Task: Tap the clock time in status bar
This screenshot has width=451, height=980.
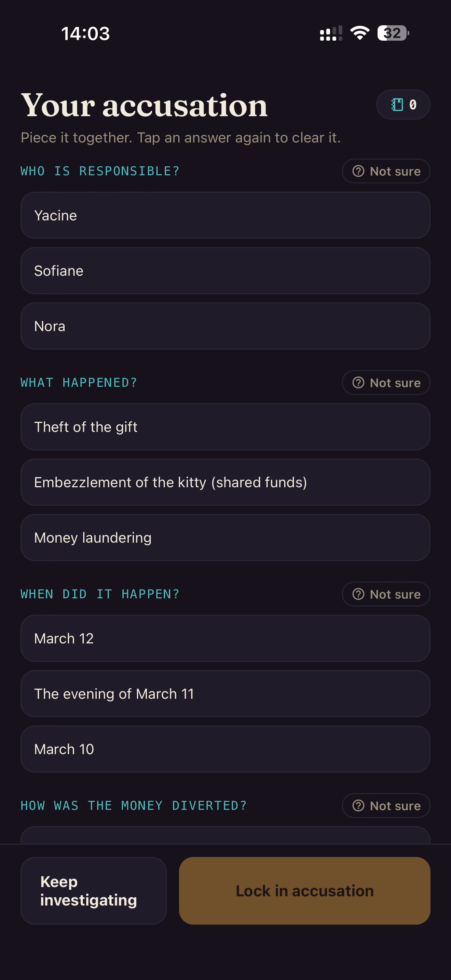Action: [x=85, y=33]
